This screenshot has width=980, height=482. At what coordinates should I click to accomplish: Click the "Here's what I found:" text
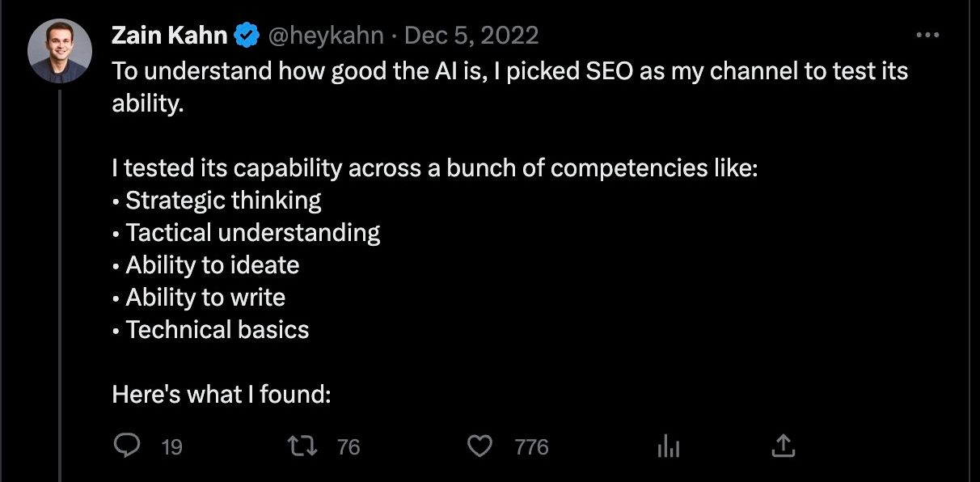(x=222, y=395)
